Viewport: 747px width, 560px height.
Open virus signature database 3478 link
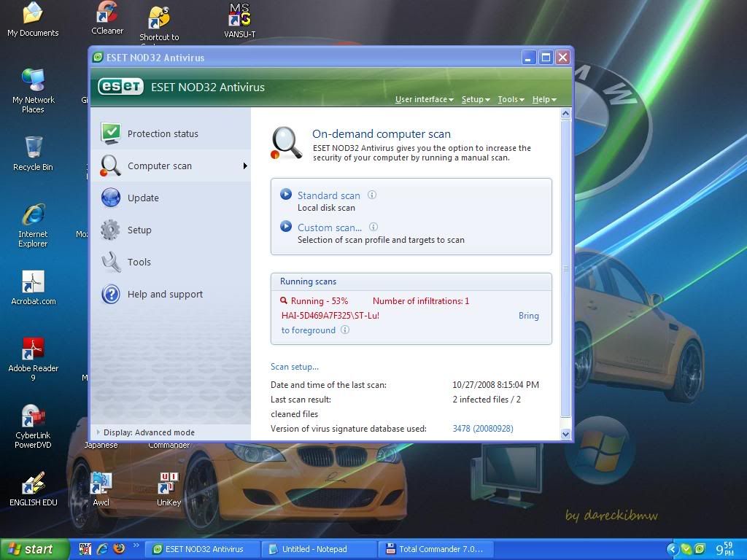(x=483, y=429)
